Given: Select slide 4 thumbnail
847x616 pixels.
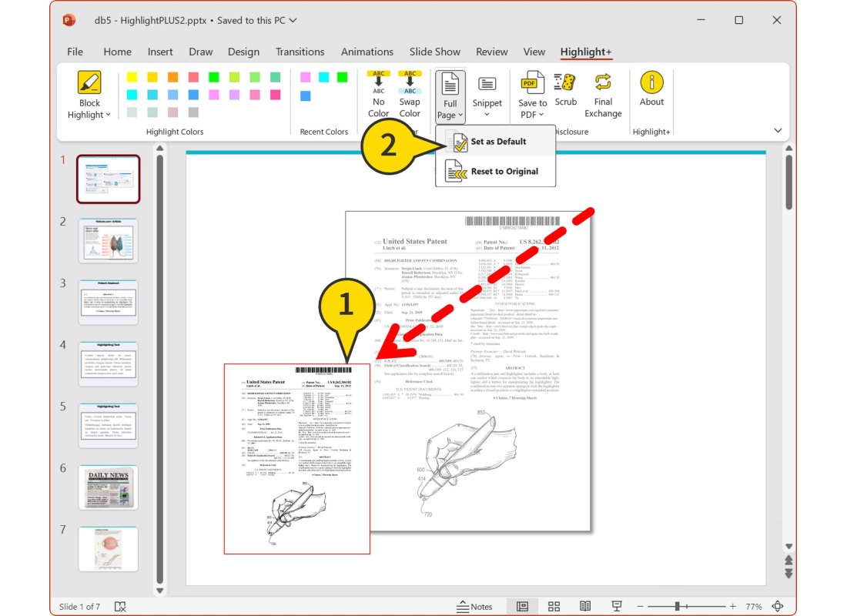Looking at the screenshot, I should (108, 364).
